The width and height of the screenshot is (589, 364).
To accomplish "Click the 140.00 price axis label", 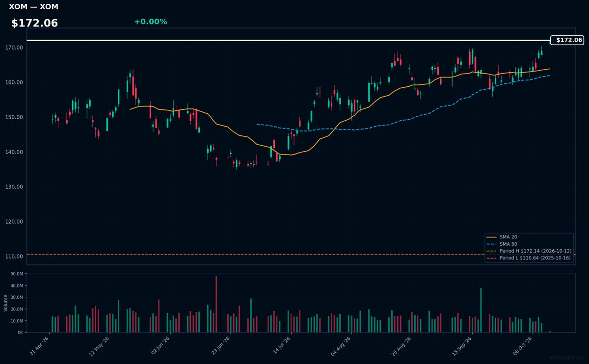I will tap(15, 152).
